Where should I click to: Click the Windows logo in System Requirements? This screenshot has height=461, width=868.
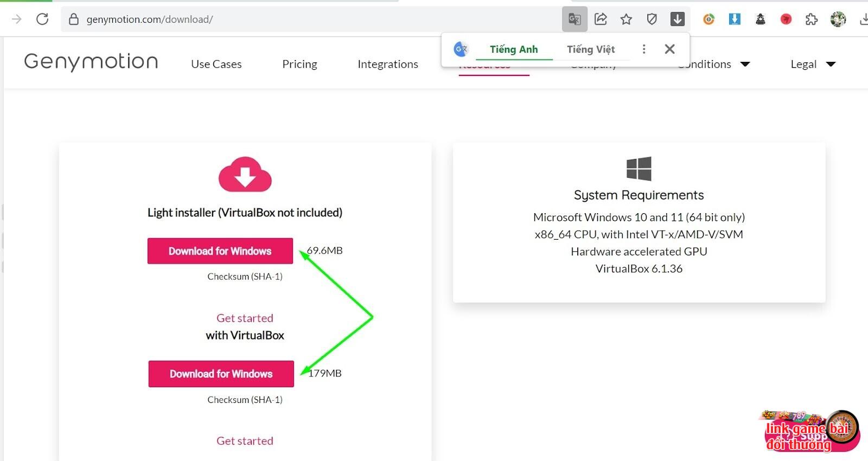coord(639,169)
